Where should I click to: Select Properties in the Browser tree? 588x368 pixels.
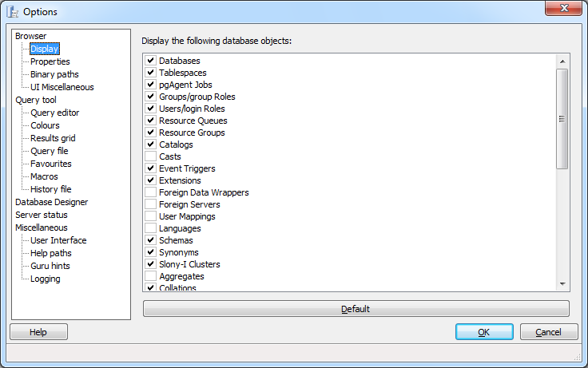point(50,61)
